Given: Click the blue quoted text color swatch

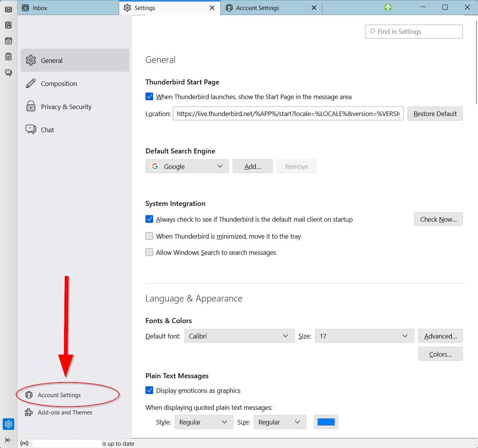Looking at the screenshot, I should pyautogui.click(x=326, y=422).
